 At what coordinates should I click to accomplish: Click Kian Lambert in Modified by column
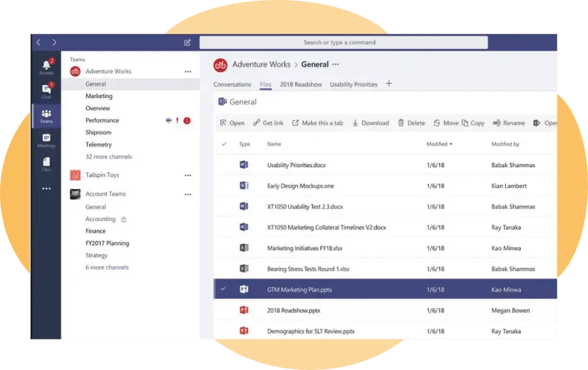click(509, 186)
